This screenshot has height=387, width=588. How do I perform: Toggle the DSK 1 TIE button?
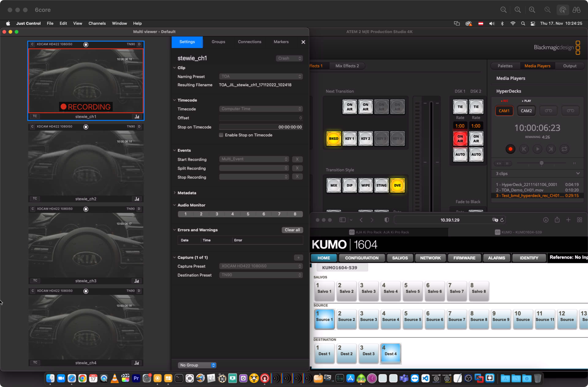pyautogui.click(x=460, y=107)
